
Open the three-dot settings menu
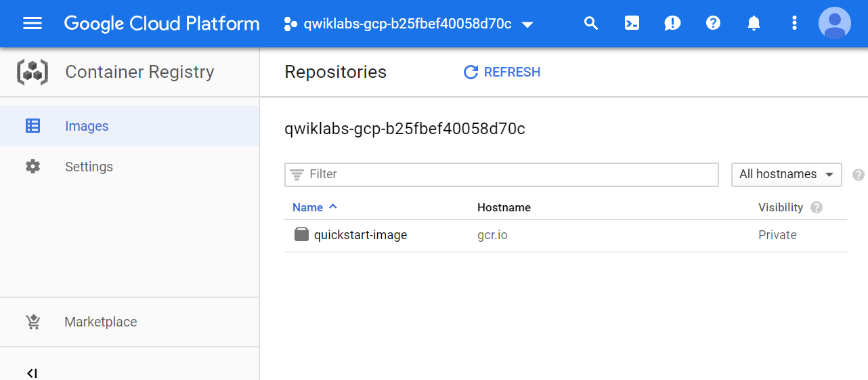click(794, 24)
